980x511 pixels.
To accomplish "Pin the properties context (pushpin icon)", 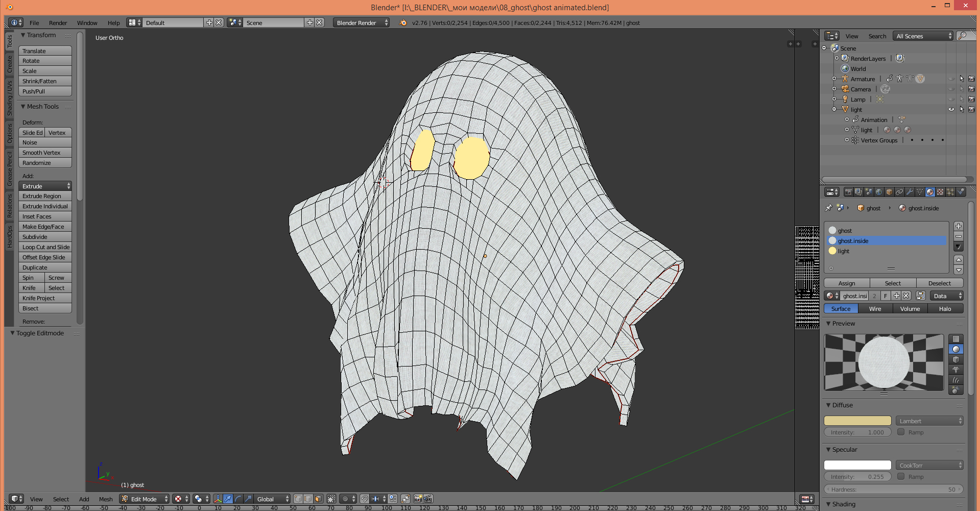I will point(828,208).
